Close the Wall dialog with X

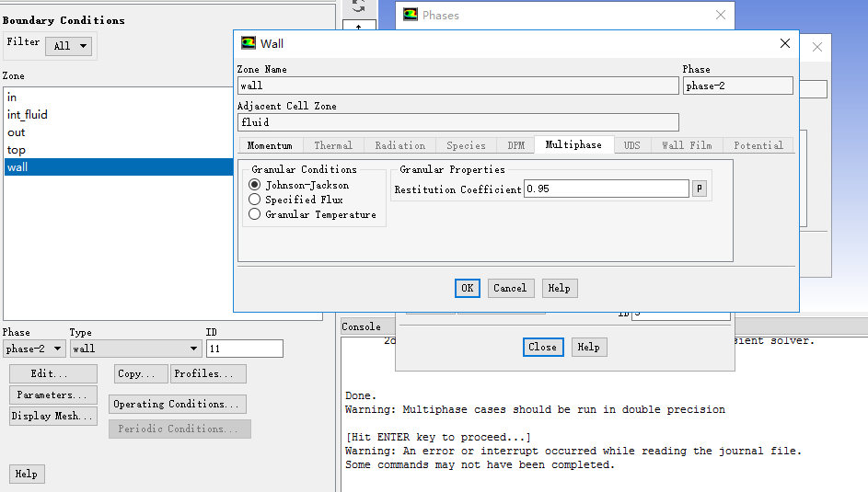point(784,43)
